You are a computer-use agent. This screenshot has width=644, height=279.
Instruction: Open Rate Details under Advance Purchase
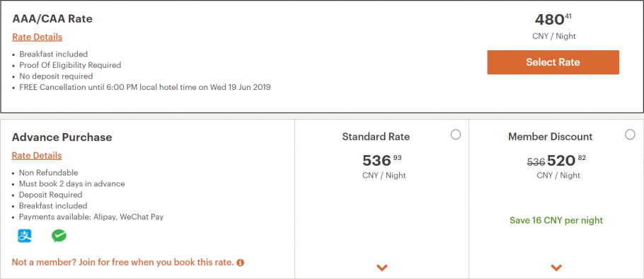click(37, 155)
